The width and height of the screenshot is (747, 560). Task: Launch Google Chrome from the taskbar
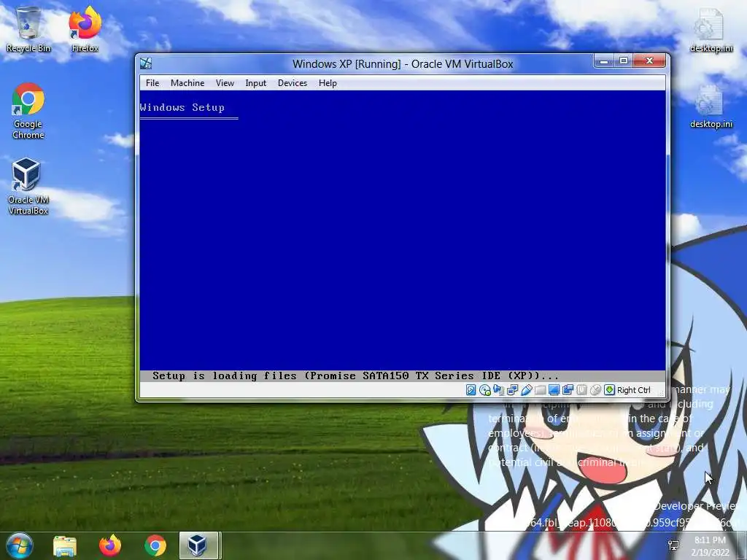155,545
